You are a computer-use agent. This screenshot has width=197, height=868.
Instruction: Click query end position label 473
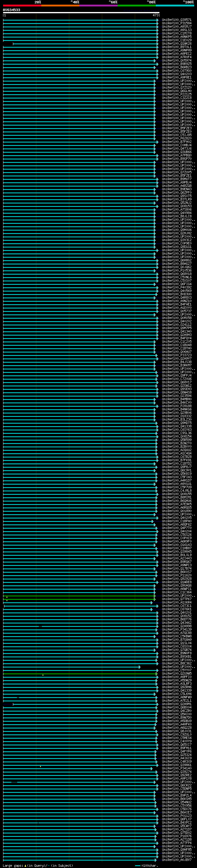(x=155, y=15)
